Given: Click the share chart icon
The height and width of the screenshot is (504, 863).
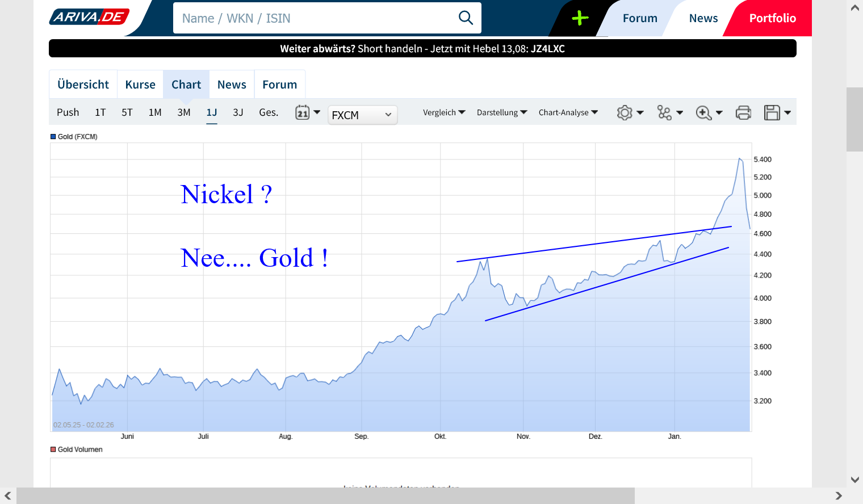Looking at the screenshot, I should pyautogui.click(x=664, y=112).
